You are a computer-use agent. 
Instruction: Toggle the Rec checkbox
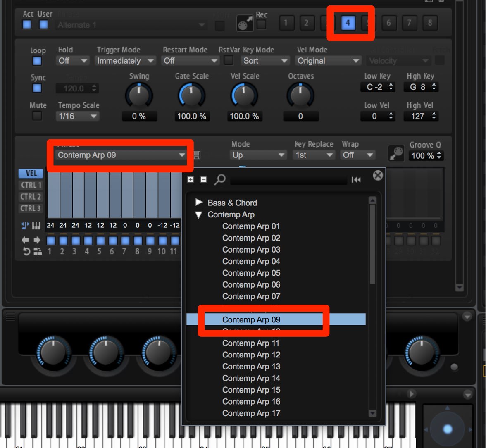(262, 24)
